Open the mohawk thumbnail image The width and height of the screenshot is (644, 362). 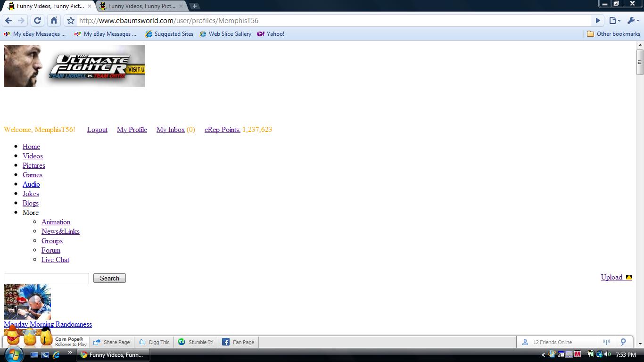(x=27, y=302)
